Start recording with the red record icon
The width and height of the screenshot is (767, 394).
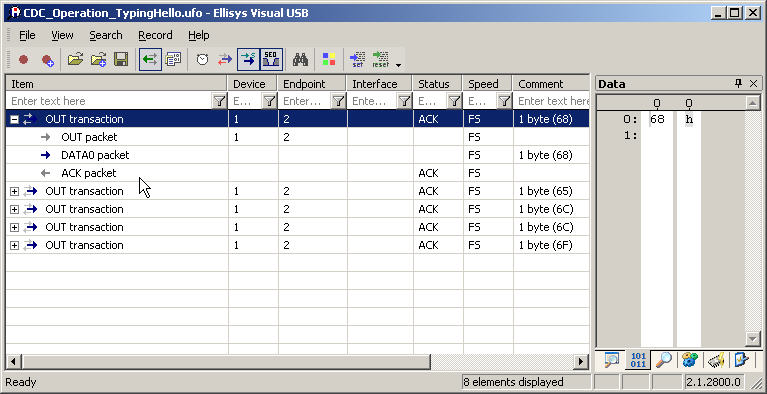click(23, 60)
